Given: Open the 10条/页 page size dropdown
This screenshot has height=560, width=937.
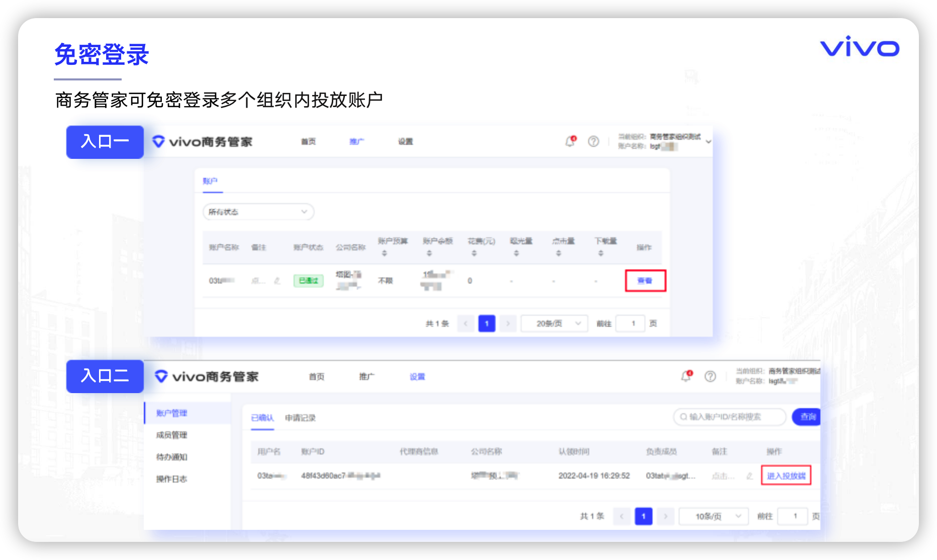Looking at the screenshot, I should click(x=713, y=516).
